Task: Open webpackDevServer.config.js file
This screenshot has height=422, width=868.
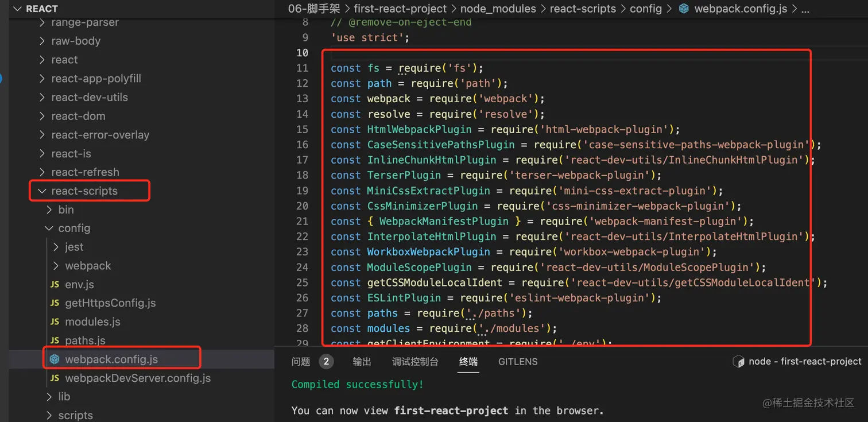Action: point(138,378)
